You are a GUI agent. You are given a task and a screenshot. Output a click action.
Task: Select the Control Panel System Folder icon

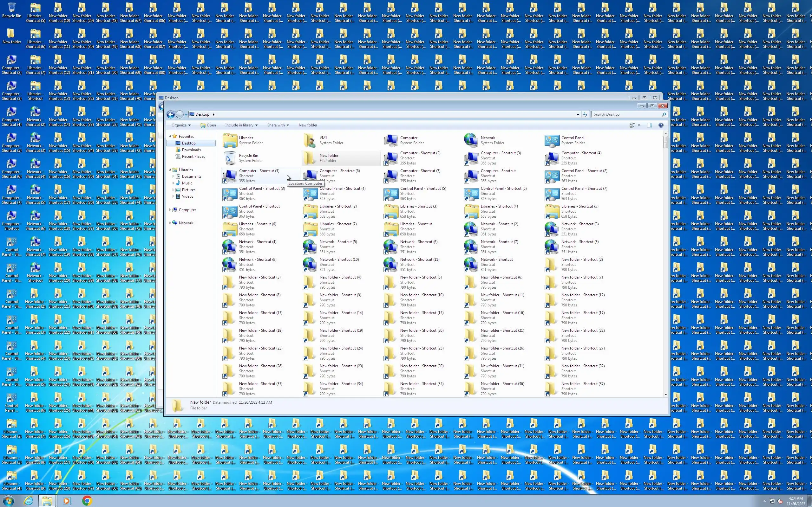[x=552, y=140]
